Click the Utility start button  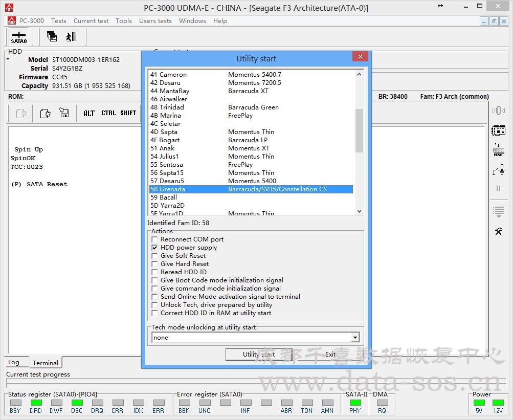[x=258, y=355]
